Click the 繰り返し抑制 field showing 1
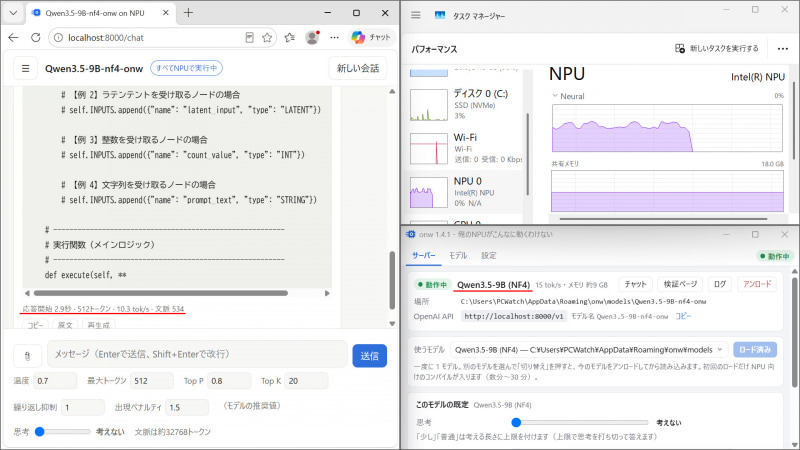 click(83, 407)
